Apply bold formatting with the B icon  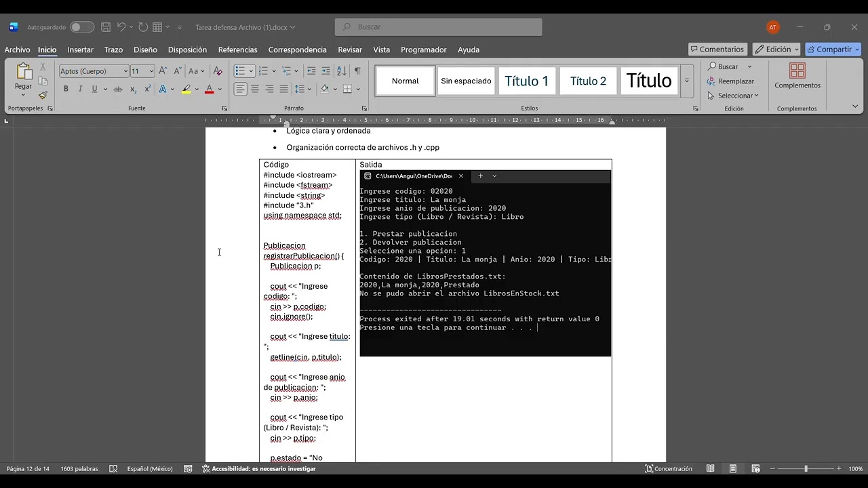pyautogui.click(x=66, y=89)
